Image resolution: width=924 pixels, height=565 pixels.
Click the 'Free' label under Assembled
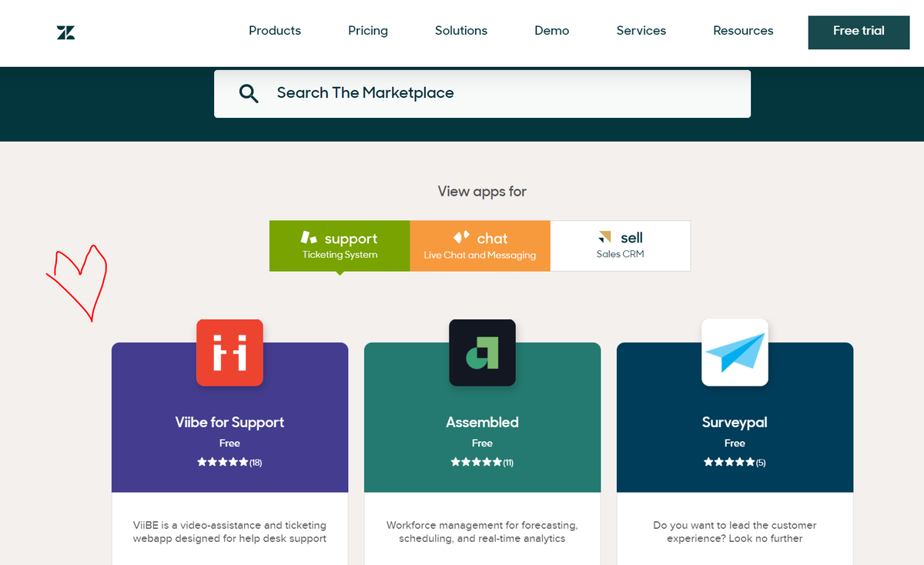tap(482, 443)
